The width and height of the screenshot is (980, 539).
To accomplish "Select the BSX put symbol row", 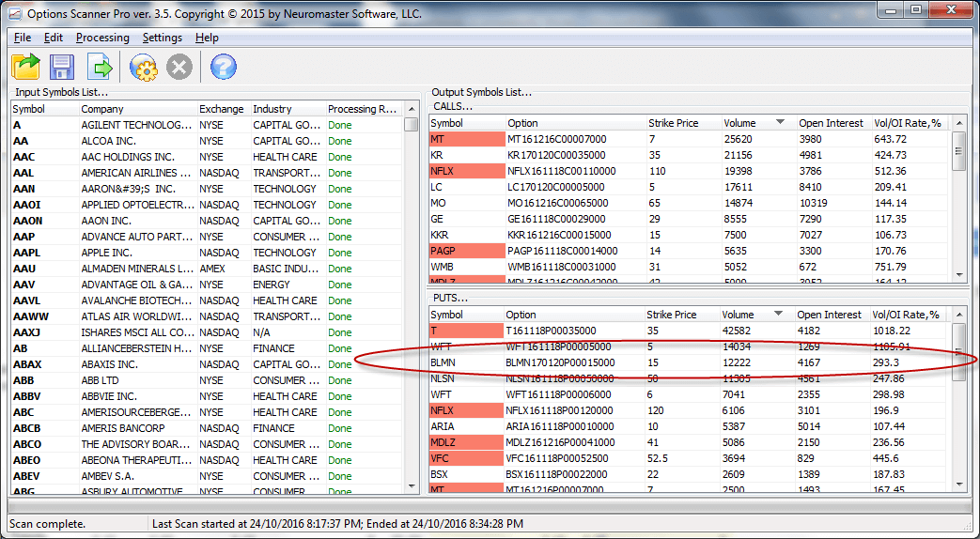I will 690,474.
